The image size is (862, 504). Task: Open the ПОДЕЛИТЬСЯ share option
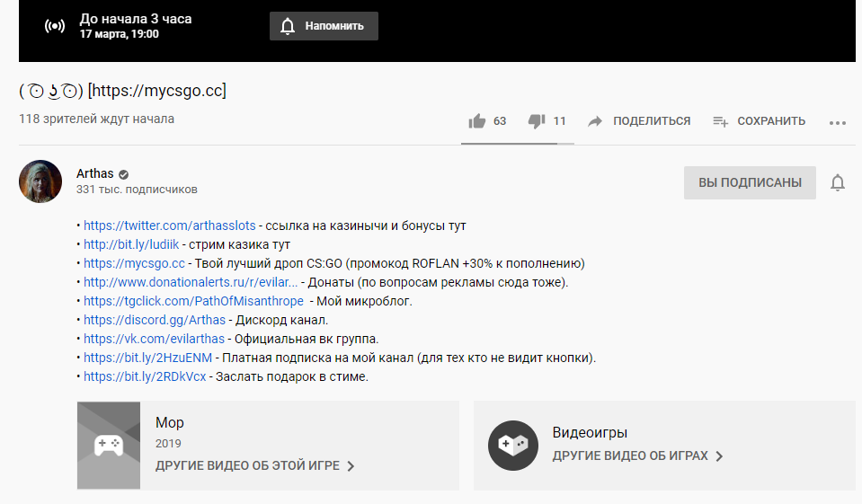639,121
